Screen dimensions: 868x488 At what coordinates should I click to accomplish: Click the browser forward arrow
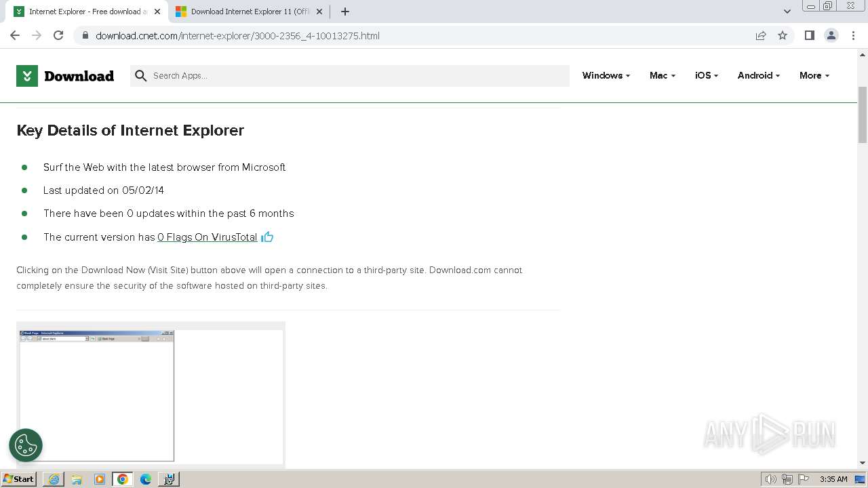[x=37, y=35]
